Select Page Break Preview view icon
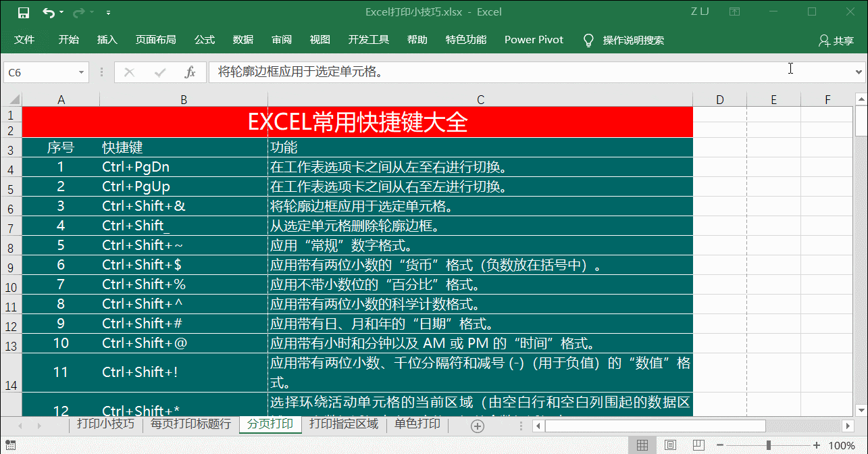Viewport: 868px width, 454px height. (x=698, y=445)
